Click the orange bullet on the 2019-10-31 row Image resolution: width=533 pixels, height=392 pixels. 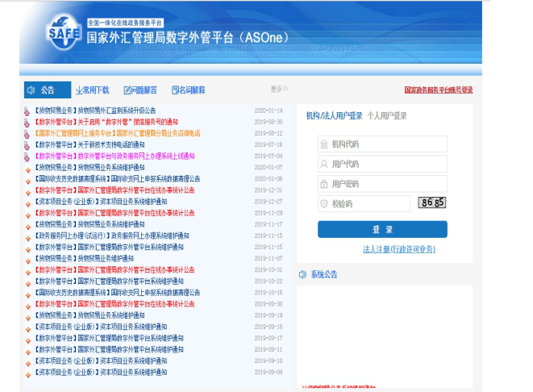pos(28,273)
